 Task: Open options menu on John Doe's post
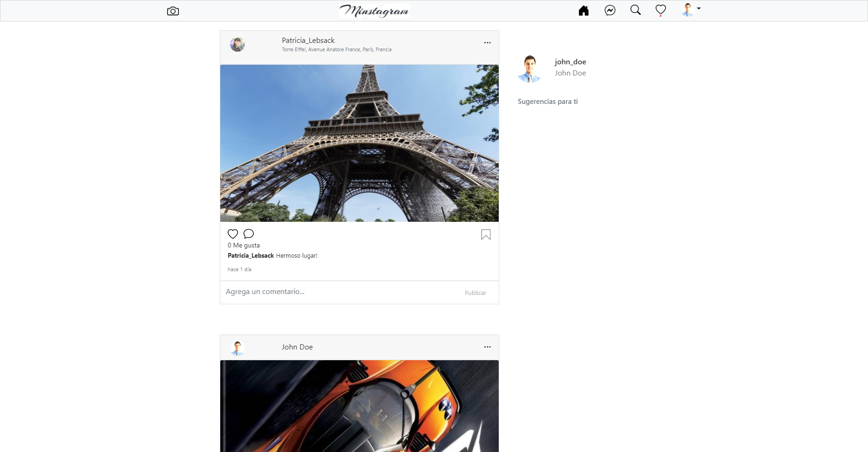coord(488,347)
